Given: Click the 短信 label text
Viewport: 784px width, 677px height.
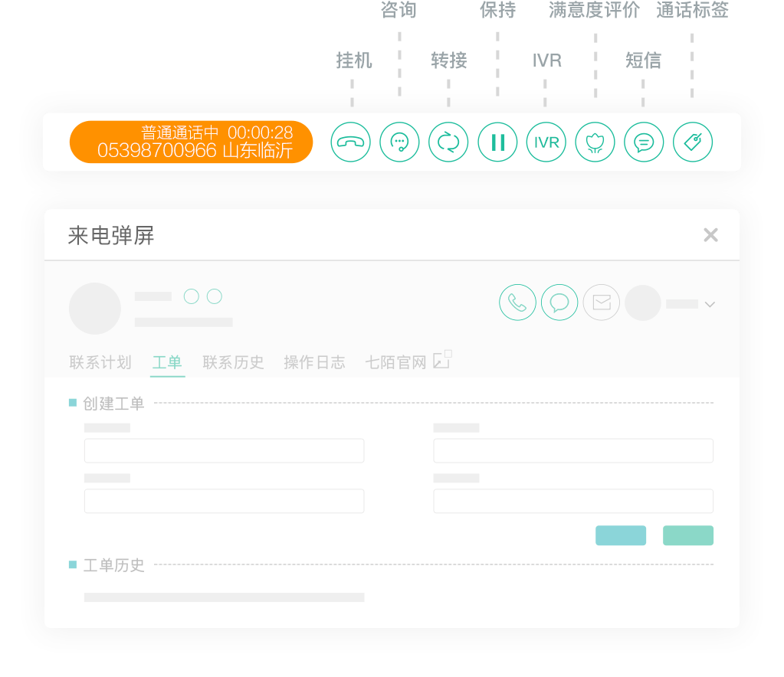Looking at the screenshot, I should click(x=643, y=61).
